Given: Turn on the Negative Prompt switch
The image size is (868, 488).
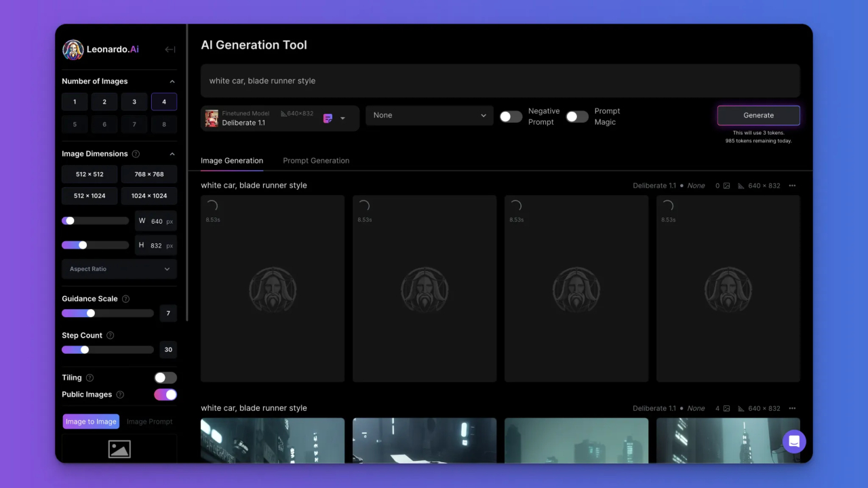Looking at the screenshot, I should 511,117.
